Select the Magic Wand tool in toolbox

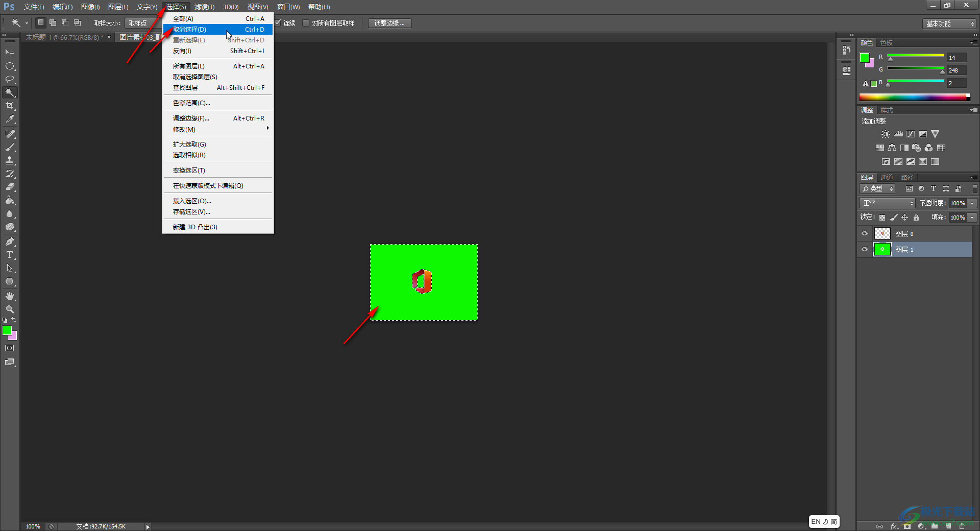tap(10, 92)
